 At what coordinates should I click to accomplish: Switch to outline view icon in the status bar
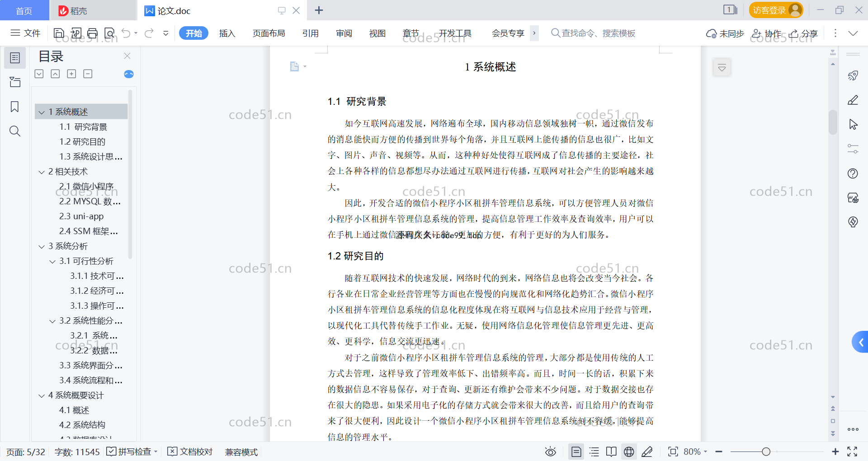[594, 452]
